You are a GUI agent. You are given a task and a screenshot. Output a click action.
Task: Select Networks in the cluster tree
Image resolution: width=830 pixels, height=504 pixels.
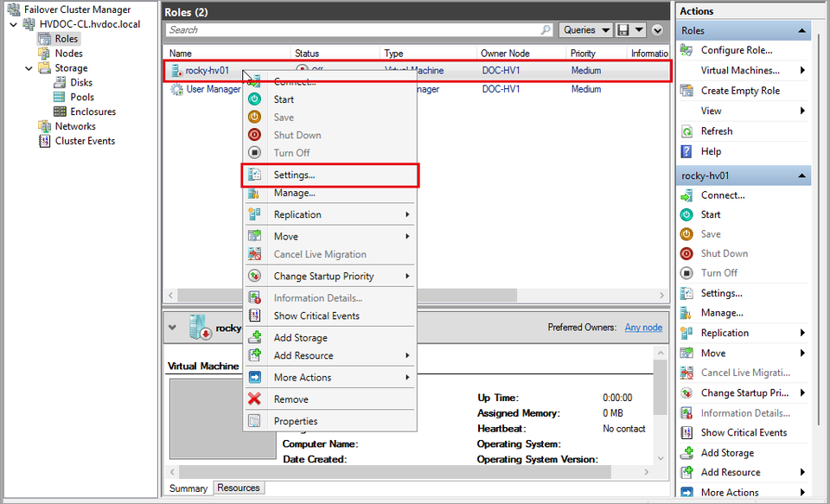coord(75,126)
